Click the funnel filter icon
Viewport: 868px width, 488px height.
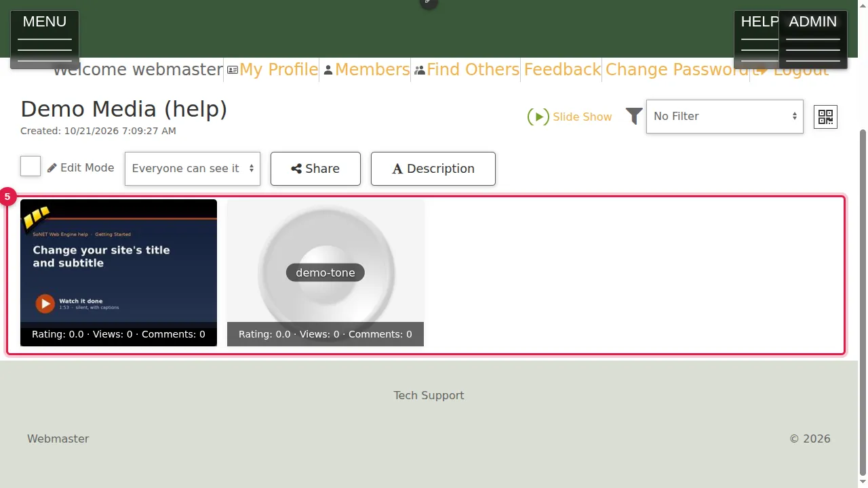[x=634, y=117]
